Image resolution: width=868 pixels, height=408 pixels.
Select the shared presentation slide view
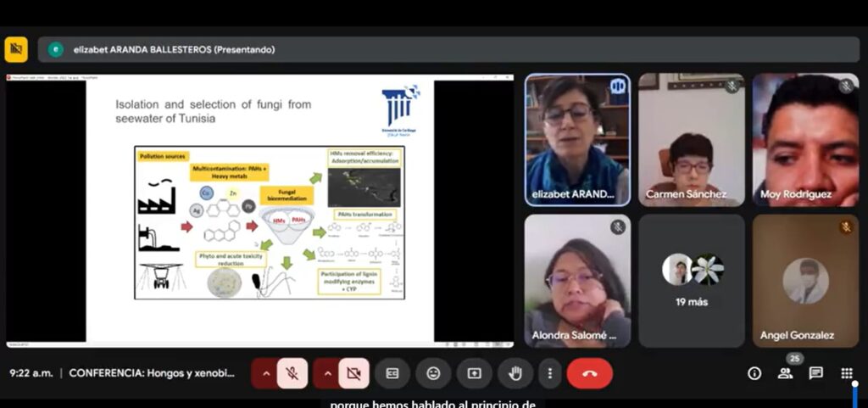[x=259, y=209]
